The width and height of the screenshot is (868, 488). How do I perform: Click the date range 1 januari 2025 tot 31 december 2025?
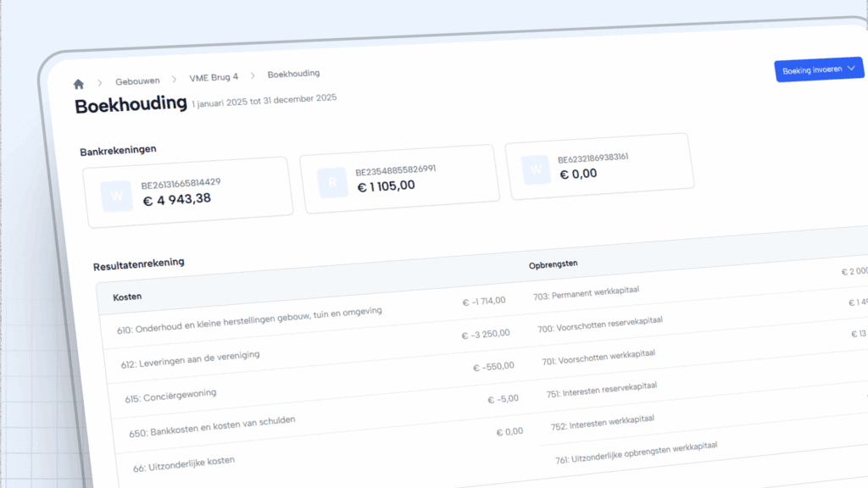264,101
